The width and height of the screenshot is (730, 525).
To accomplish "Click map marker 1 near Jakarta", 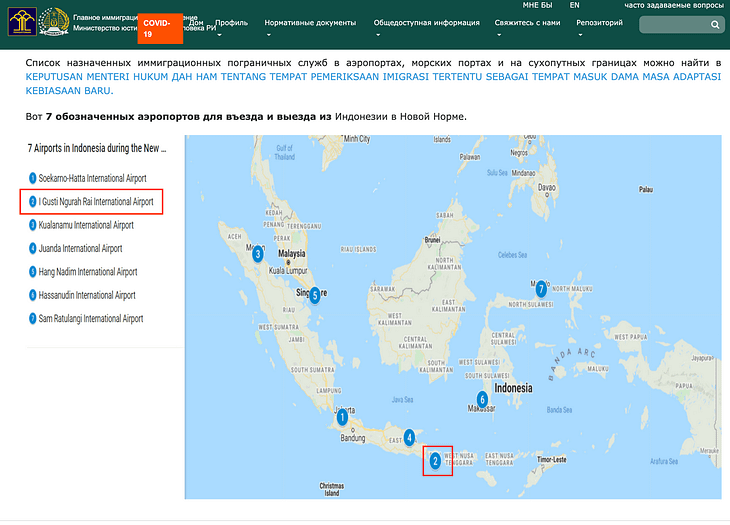I will click(342, 416).
